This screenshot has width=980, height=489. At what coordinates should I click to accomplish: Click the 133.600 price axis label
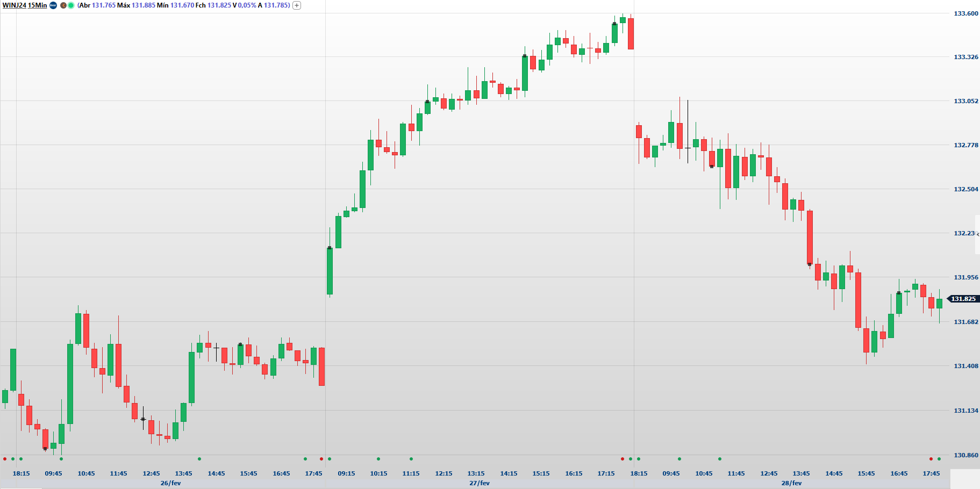(965, 13)
